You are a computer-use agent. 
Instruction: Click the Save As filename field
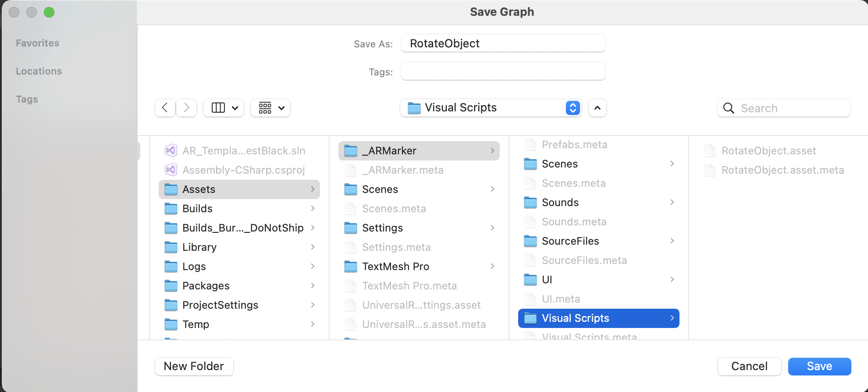[x=503, y=43]
